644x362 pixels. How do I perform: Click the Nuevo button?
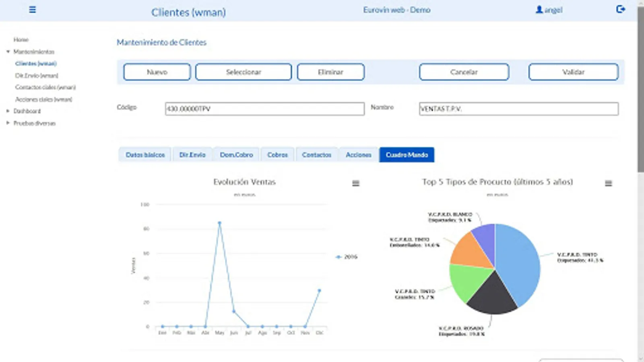pos(157,72)
